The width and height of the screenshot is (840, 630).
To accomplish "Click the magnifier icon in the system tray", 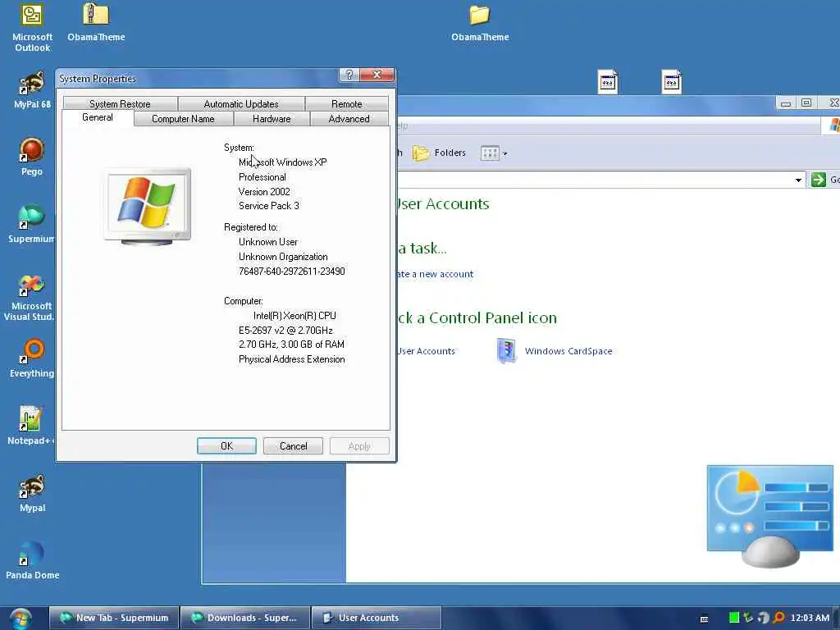I will pyautogui.click(x=778, y=618).
